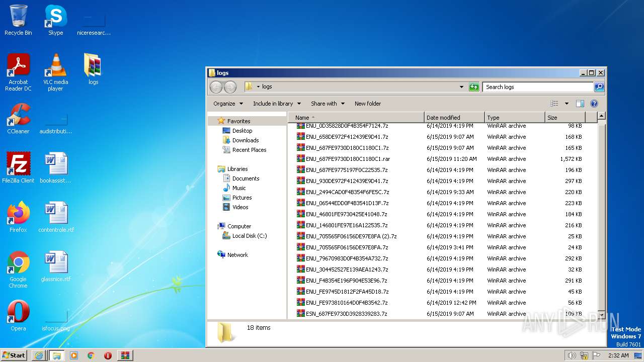Viewport: 644px width, 362px height.
Task: Click the file list scroll up arrow
Action: pos(601,116)
